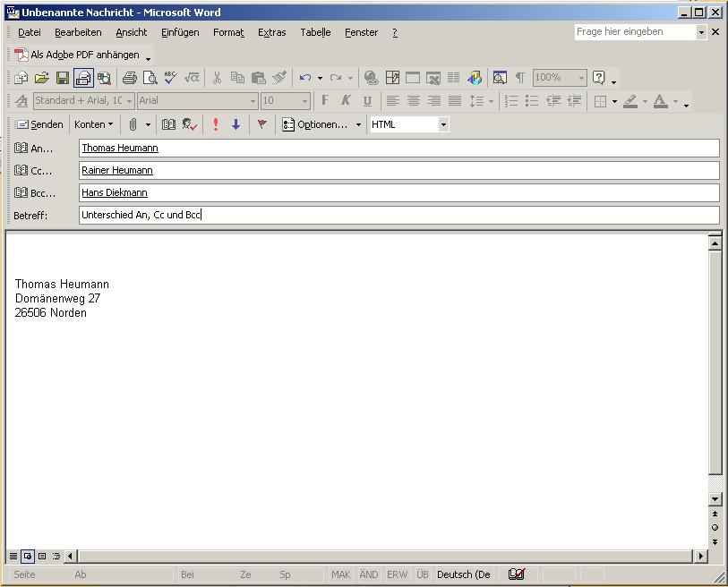
Task: Open the address book icon
Action: coord(168,124)
